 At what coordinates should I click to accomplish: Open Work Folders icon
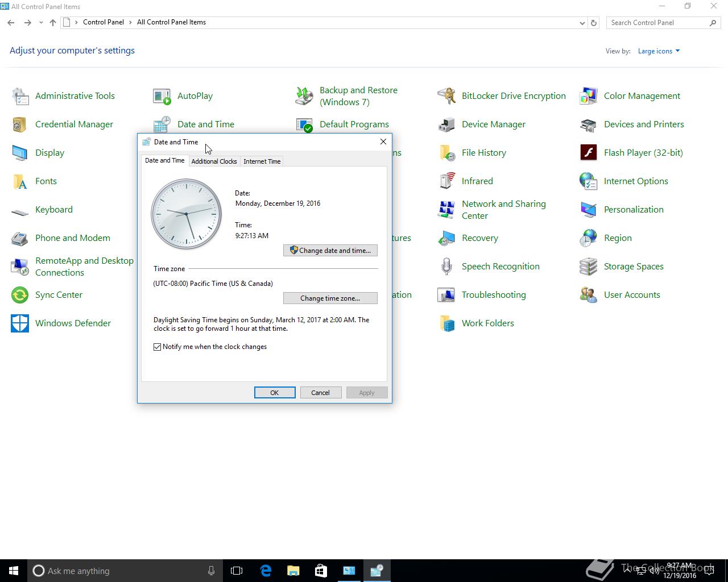[446, 323]
